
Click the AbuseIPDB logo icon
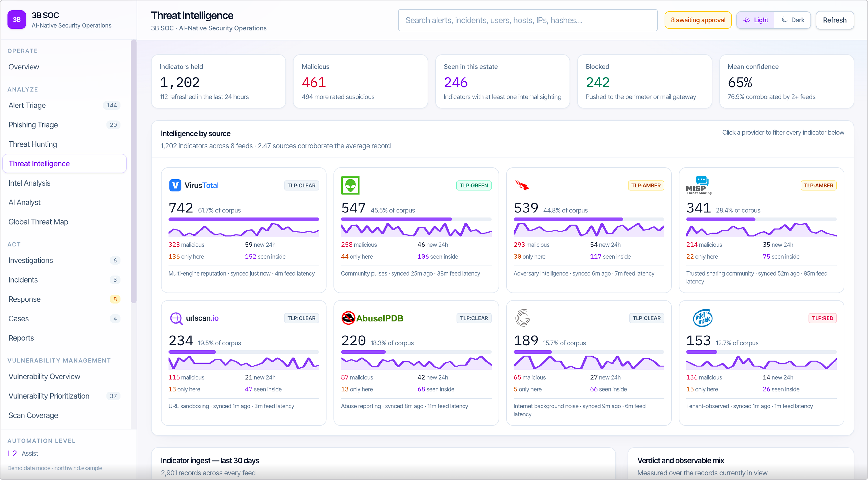click(x=348, y=318)
